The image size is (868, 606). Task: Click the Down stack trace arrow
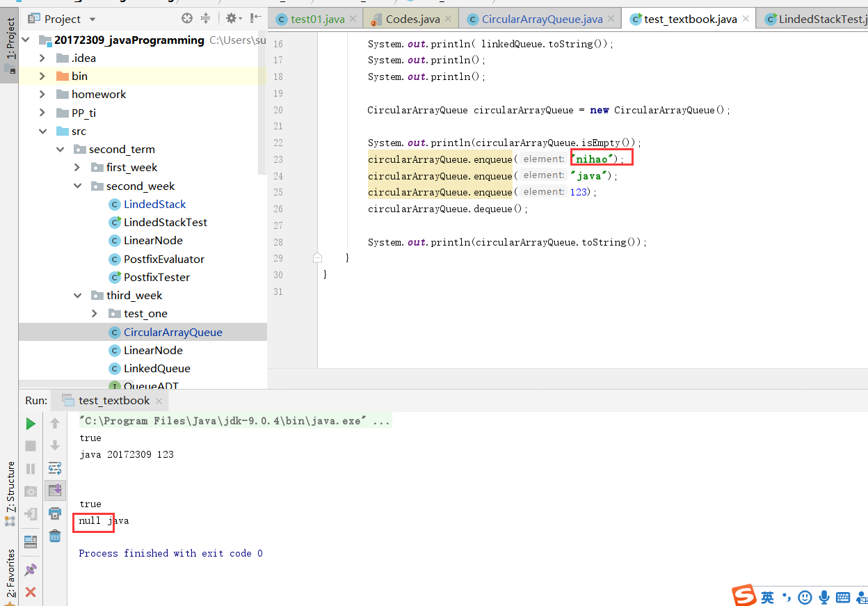point(55,446)
